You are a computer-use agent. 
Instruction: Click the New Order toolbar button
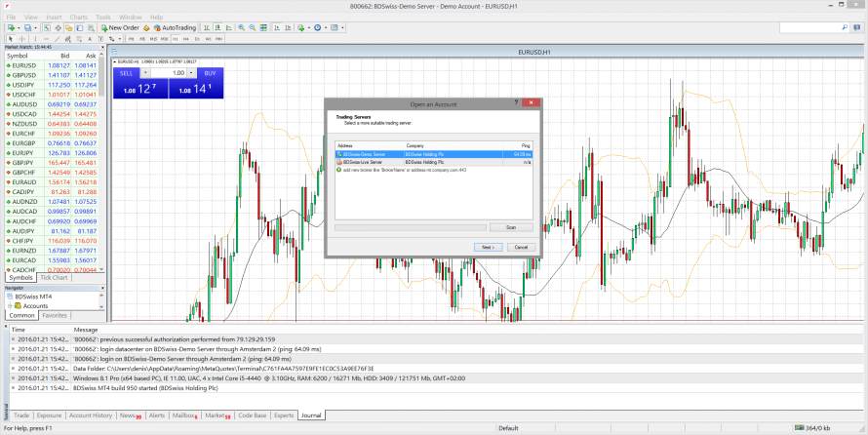[121, 27]
